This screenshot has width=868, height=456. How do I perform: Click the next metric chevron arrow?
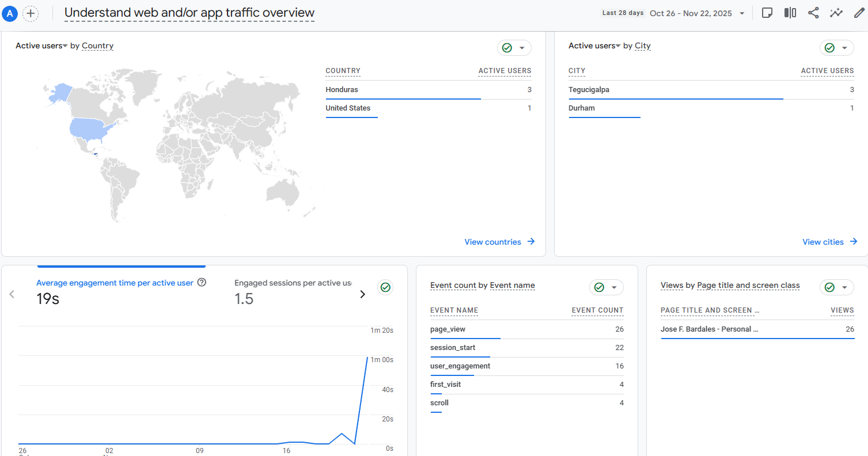pyautogui.click(x=362, y=294)
